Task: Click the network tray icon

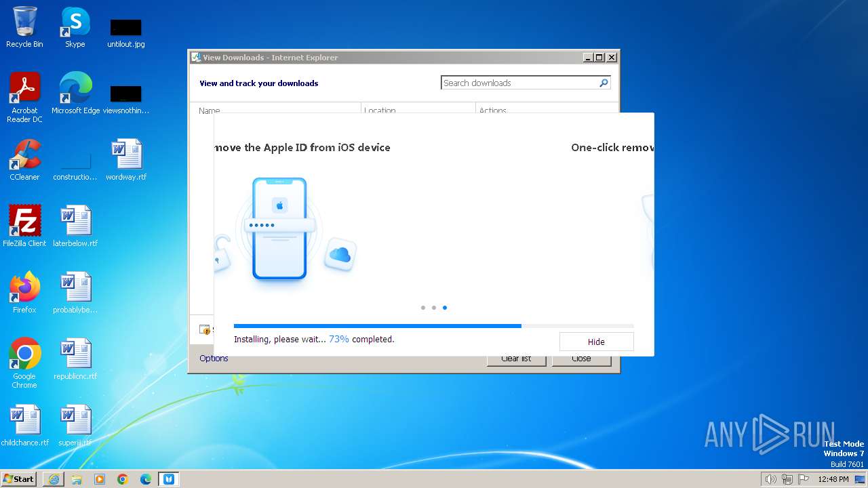Action: click(787, 479)
